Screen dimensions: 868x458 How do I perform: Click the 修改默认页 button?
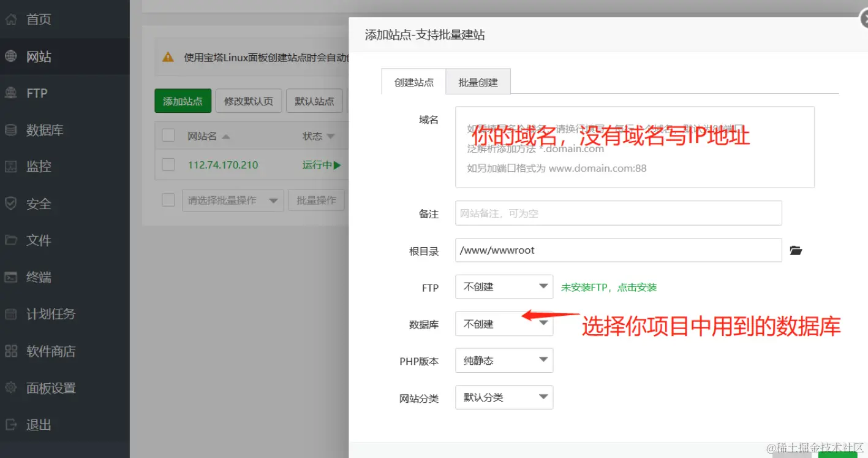click(249, 101)
